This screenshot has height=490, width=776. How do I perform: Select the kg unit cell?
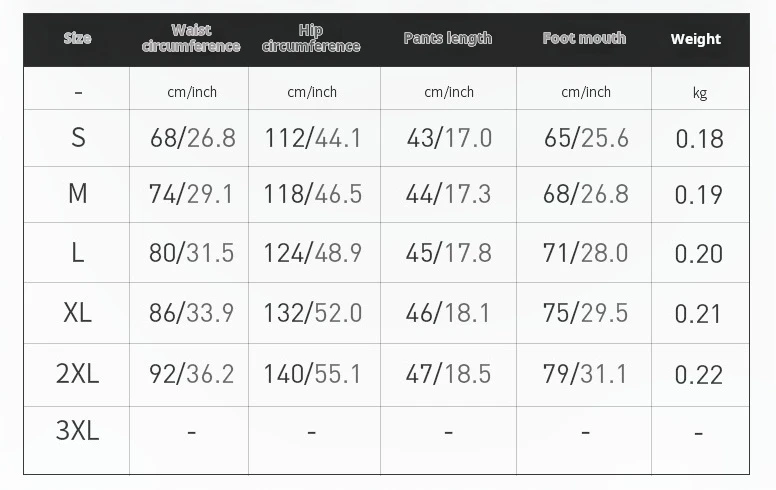[699, 93]
